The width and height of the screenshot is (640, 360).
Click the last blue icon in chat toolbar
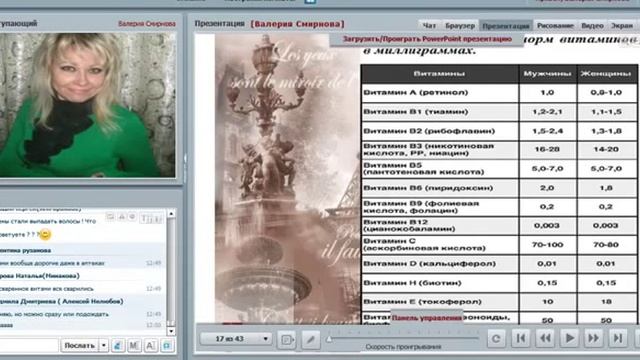click(x=167, y=346)
